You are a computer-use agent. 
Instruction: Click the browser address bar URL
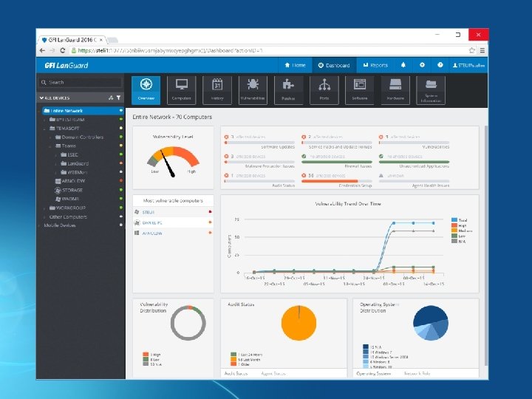[x=170, y=50]
